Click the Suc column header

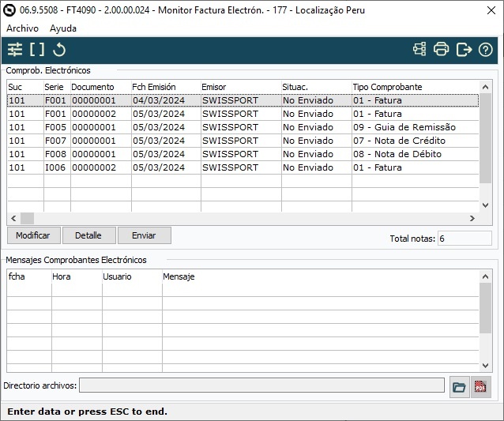25,87
